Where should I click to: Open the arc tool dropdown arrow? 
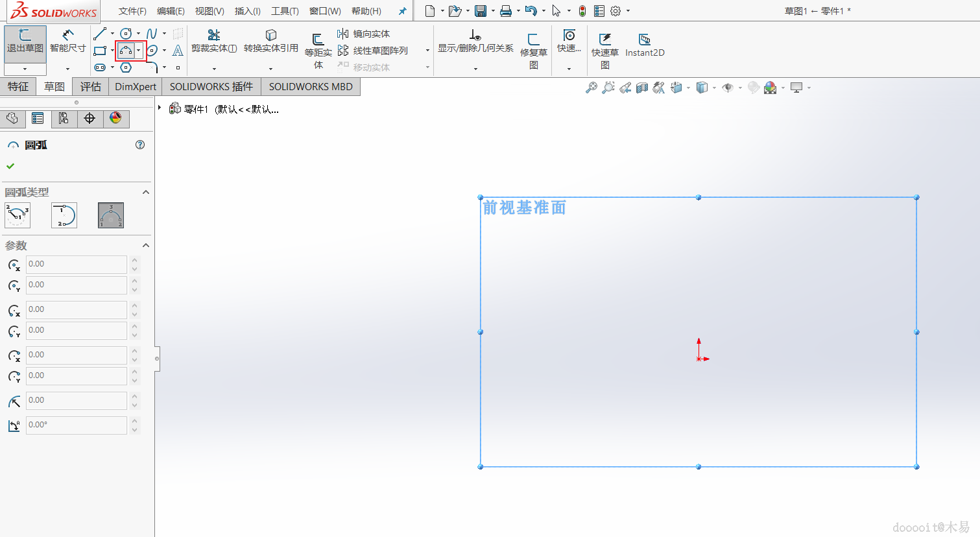click(x=139, y=51)
